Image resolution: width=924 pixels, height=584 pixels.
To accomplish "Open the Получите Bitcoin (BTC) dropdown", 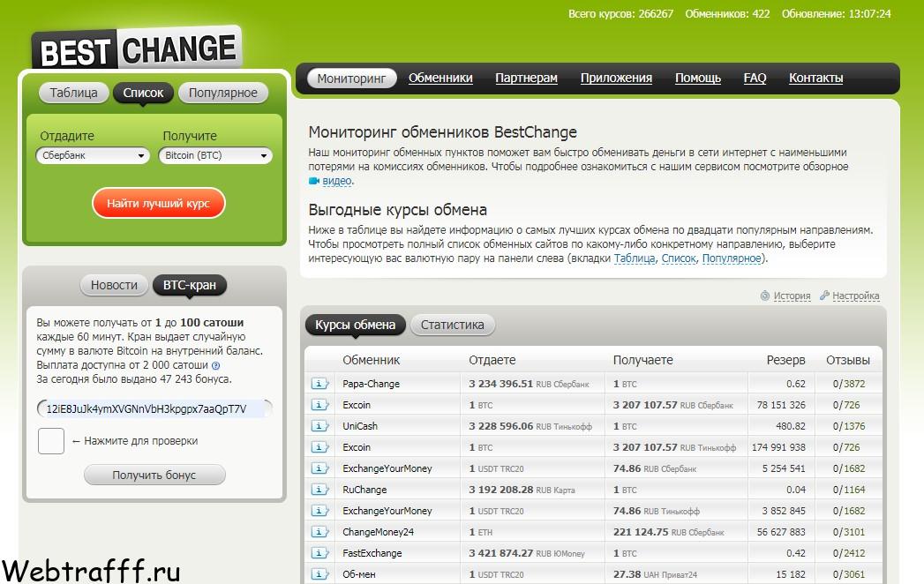I will [215, 155].
